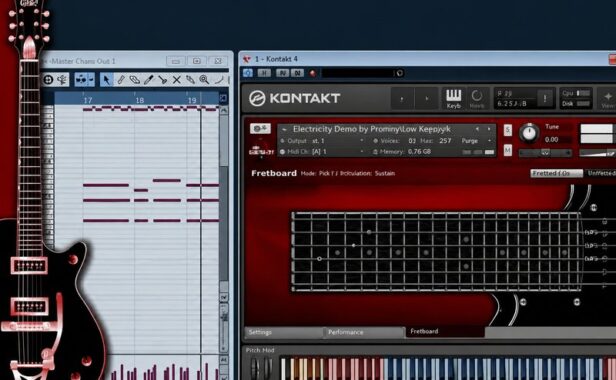Select the Erase tool in key editor

[x=134, y=80]
